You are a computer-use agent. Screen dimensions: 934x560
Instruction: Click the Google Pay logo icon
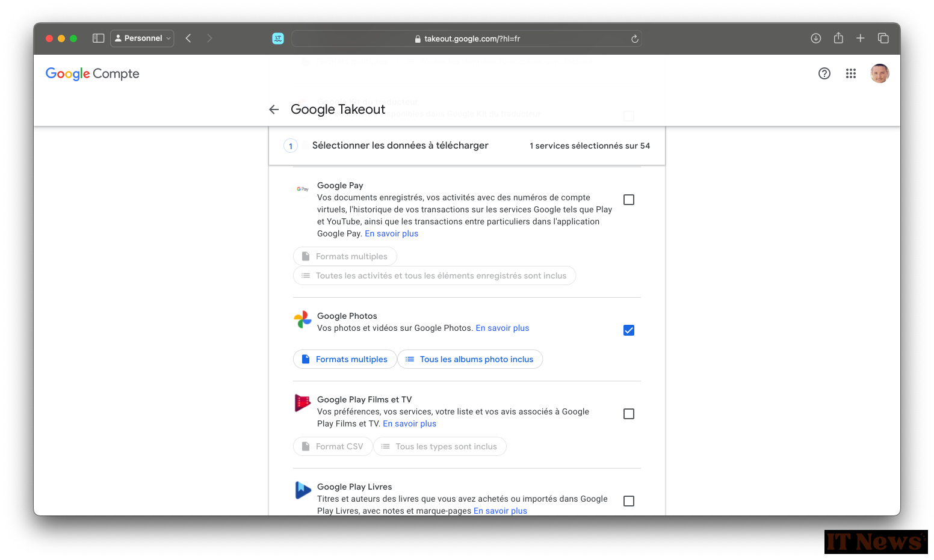303,189
